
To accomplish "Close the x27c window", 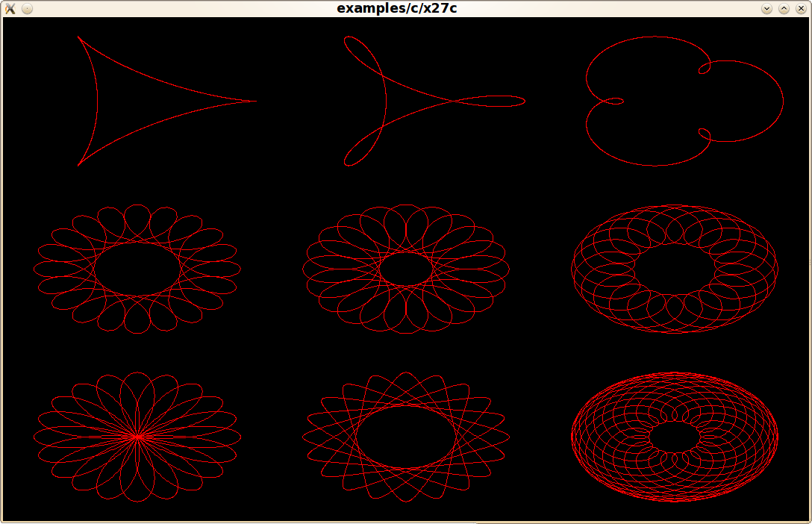I will [801, 8].
